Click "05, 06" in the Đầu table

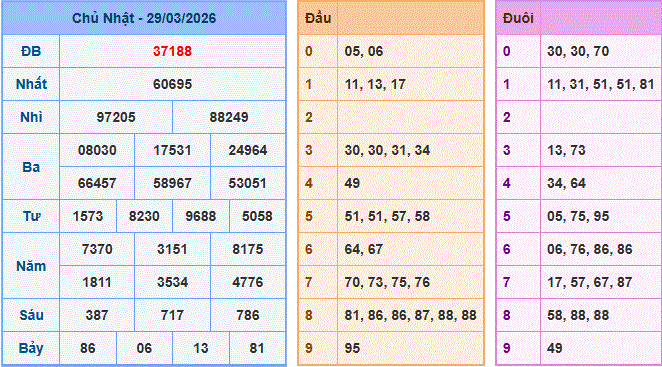pos(364,51)
